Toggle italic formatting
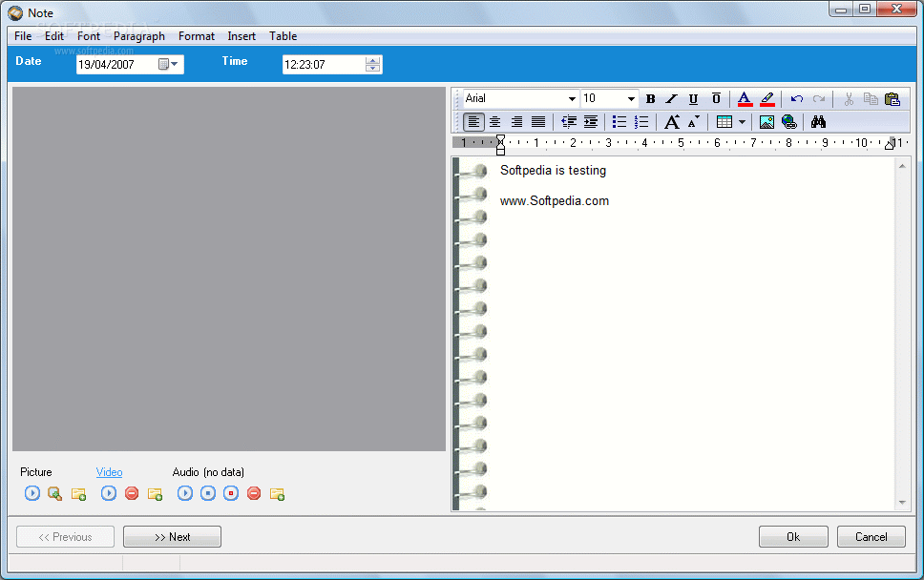 click(x=672, y=99)
